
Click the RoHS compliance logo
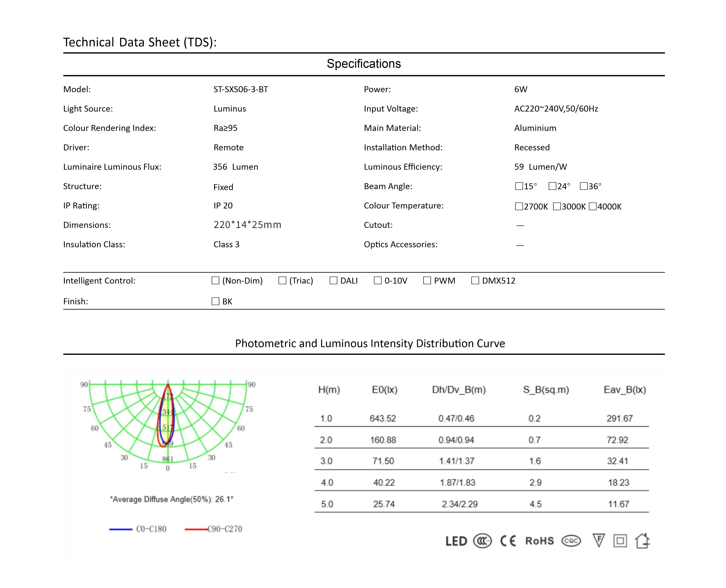pos(539,541)
